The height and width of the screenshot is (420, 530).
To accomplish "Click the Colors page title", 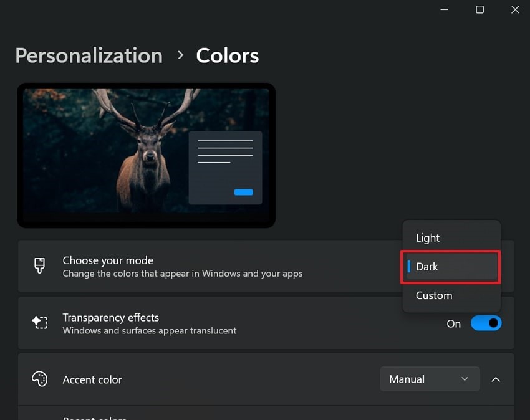I will click(x=227, y=55).
